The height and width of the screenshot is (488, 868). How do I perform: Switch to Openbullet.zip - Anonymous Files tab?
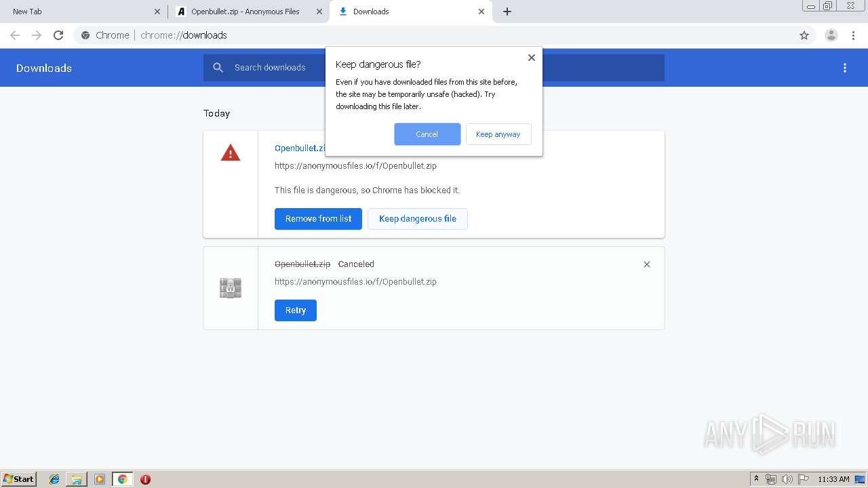[245, 12]
